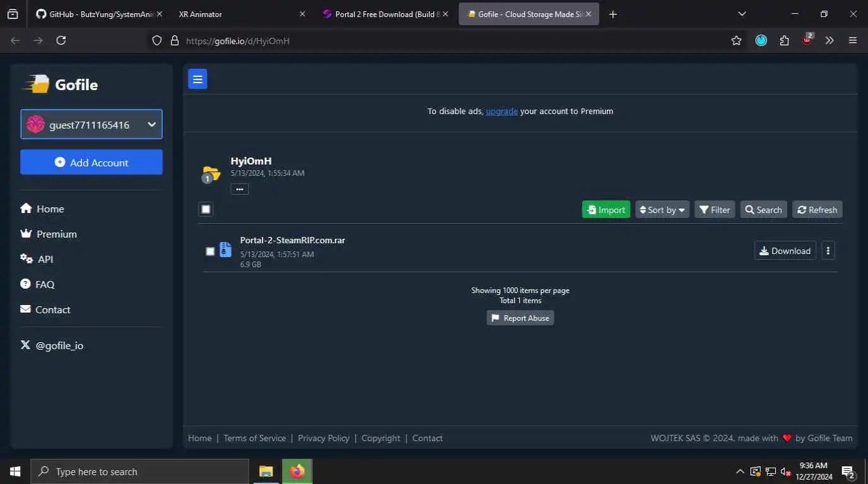
Task: Click the Gofile logo in the sidebar
Action: [60, 84]
